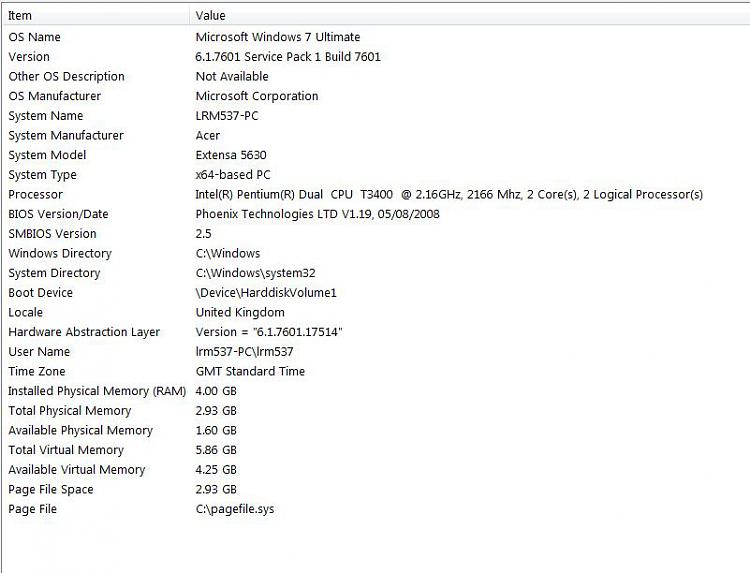Select the Version row label
The image size is (750, 573).
click(x=29, y=57)
